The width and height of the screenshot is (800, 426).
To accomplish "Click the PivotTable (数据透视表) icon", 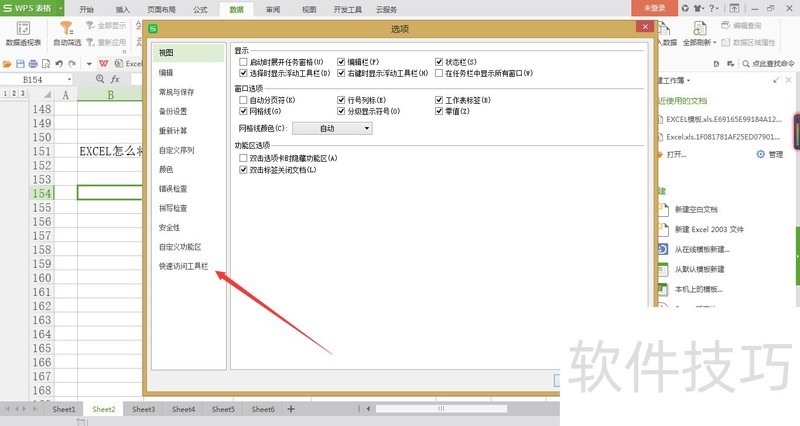I will point(23,28).
